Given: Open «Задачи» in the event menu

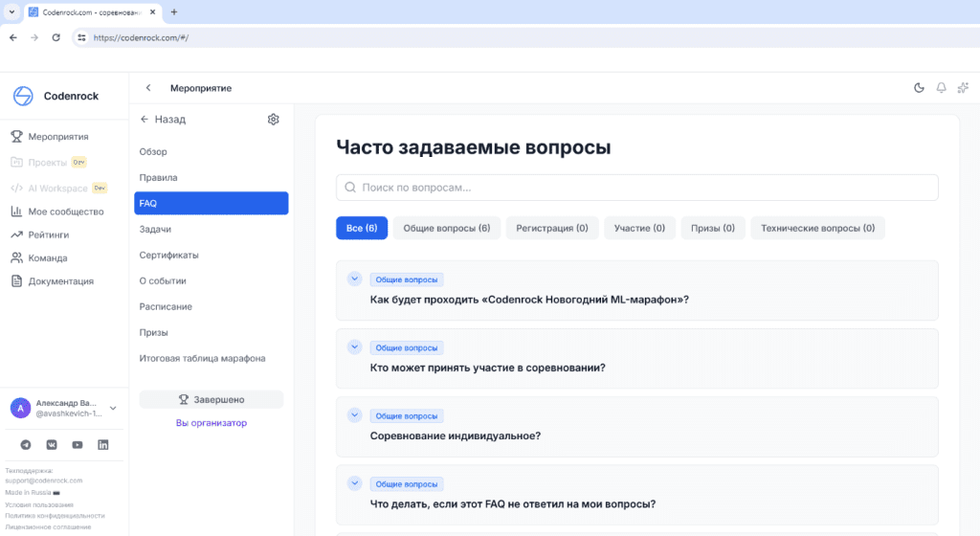Looking at the screenshot, I should point(155,230).
